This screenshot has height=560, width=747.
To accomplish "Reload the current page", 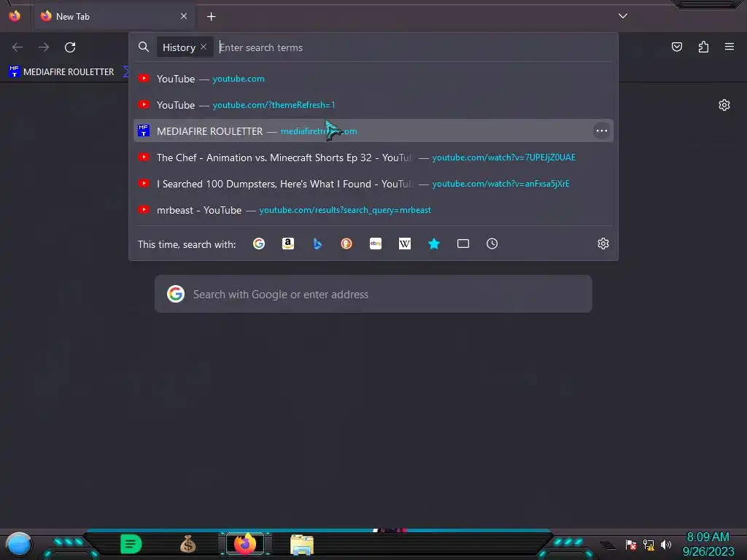I will click(x=70, y=47).
